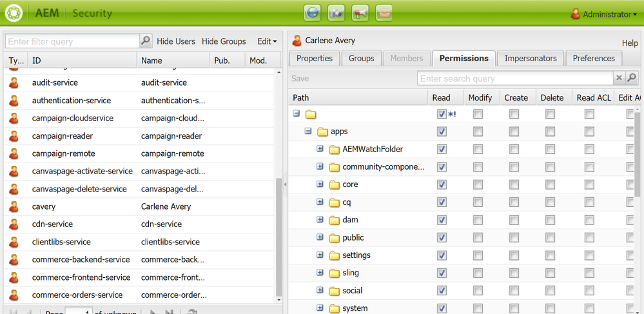Click the user list vertical scrollbar
The image size is (644, 314).
[279, 237]
